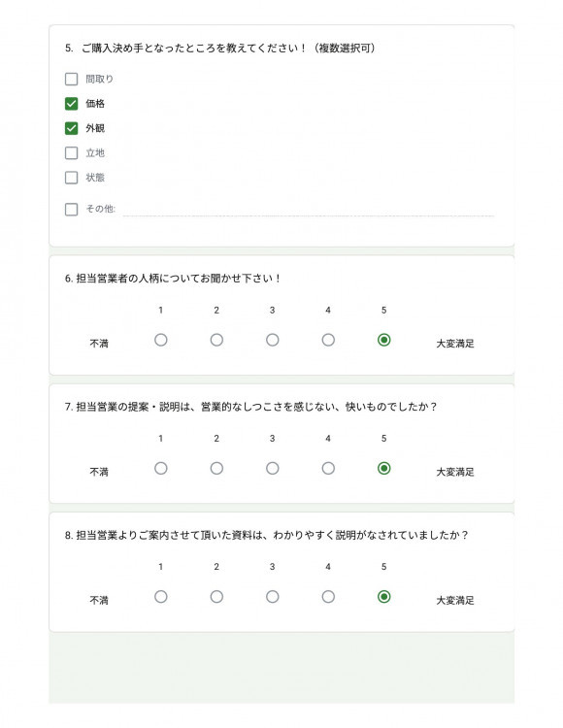Click selected rating 5 in question 8
563x728 pixels.
[x=383, y=597]
